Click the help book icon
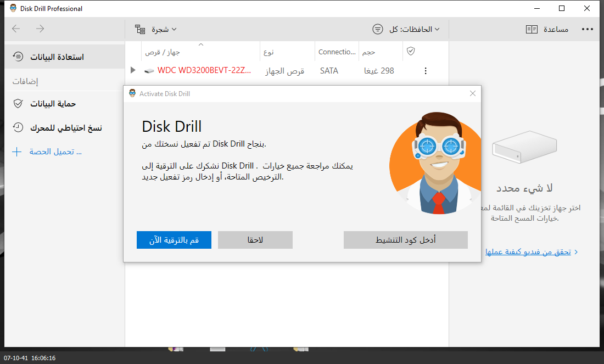The image size is (604, 364). [532, 29]
